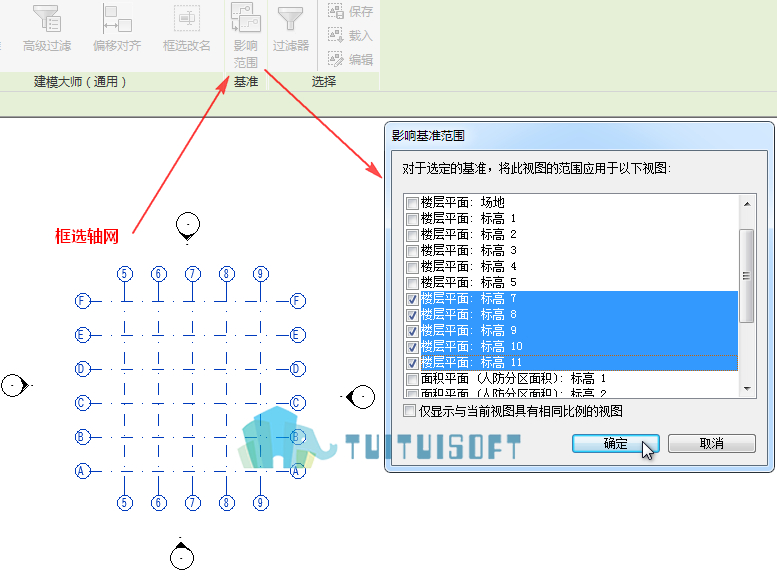Open the 高级过滤 advanced filter tool
Viewport: 777px width, 577px height.
pos(47,28)
